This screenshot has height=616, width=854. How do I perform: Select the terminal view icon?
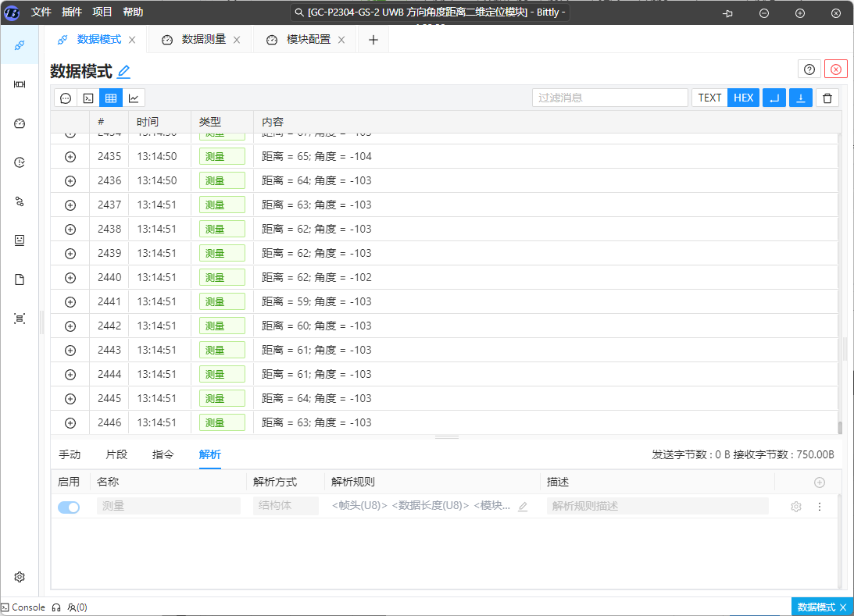[x=88, y=98]
